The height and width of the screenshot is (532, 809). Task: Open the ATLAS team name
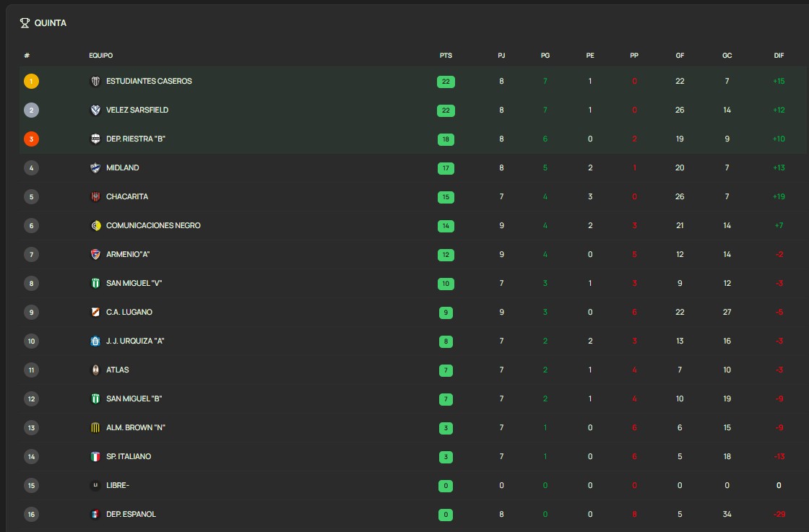[x=118, y=370]
